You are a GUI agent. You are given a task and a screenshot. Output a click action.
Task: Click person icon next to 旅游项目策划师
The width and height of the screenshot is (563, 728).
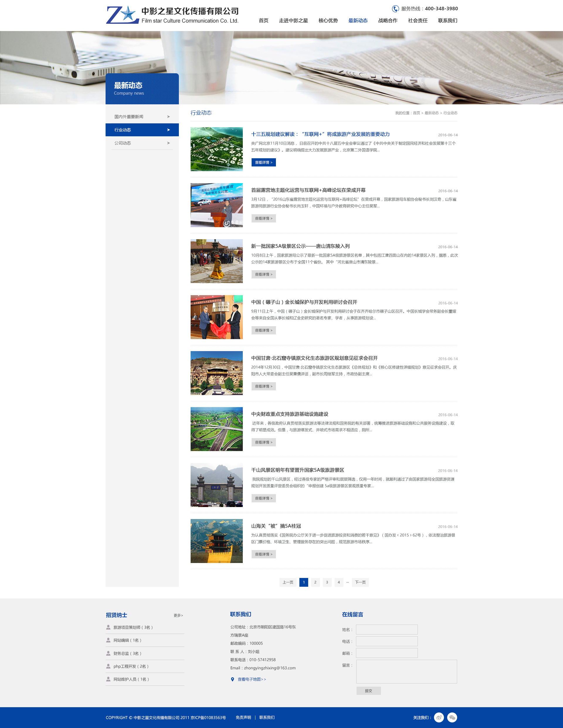click(x=108, y=627)
